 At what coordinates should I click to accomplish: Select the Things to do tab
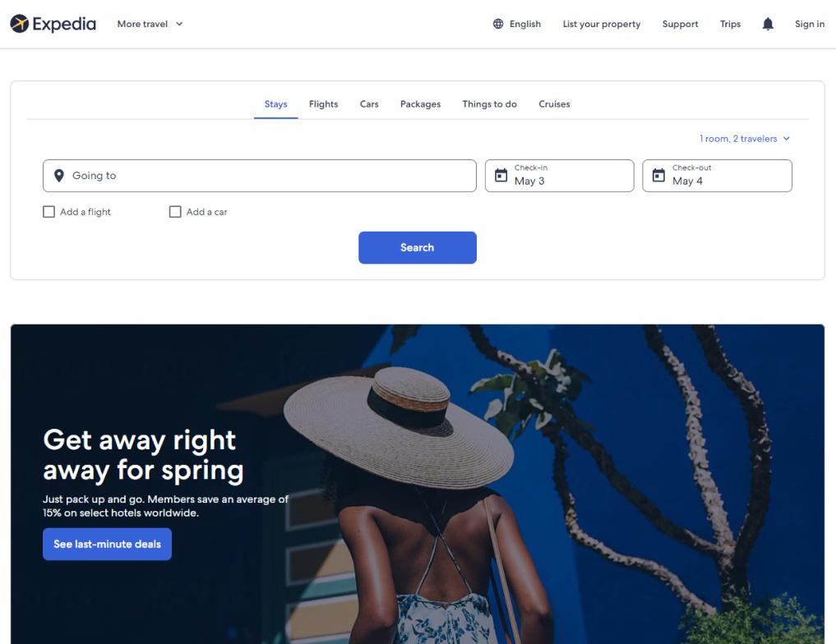pyautogui.click(x=489, y=104)
